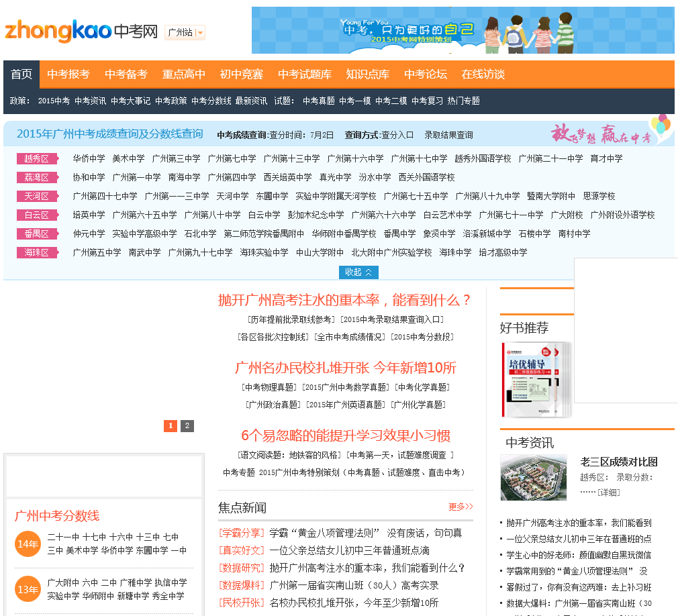Switch to slide 1 of the carousel
Image resolution: width=678 pixels, height=616 pixels.
(171, 426)
